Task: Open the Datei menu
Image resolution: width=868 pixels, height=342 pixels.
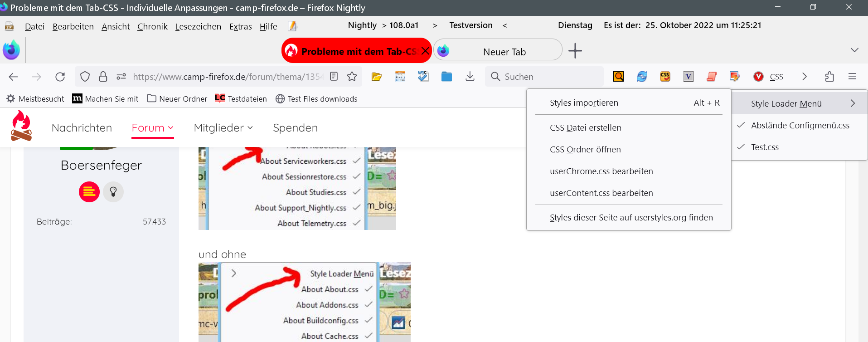Action: pyautogui.click(x=34, y=26)
